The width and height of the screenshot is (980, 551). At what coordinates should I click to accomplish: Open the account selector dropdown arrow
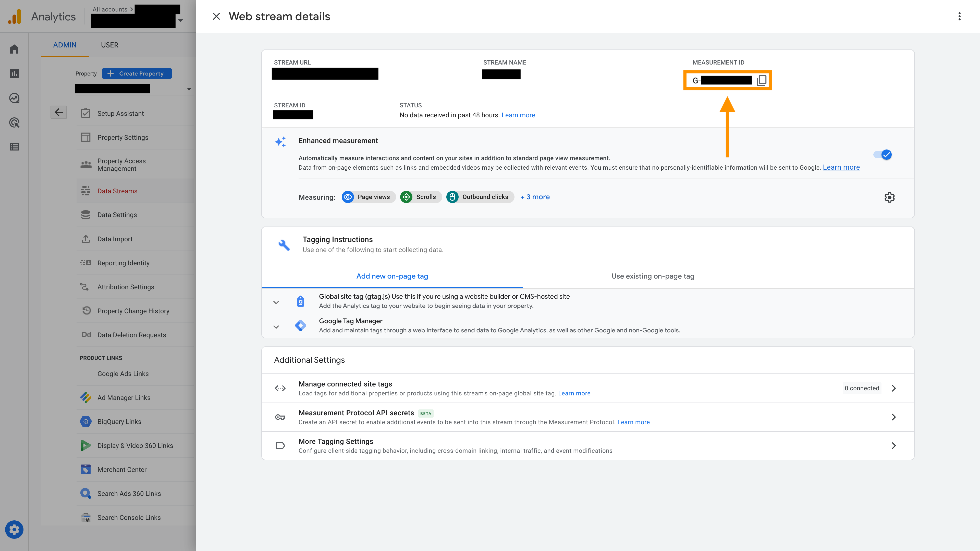pos(181,20)
